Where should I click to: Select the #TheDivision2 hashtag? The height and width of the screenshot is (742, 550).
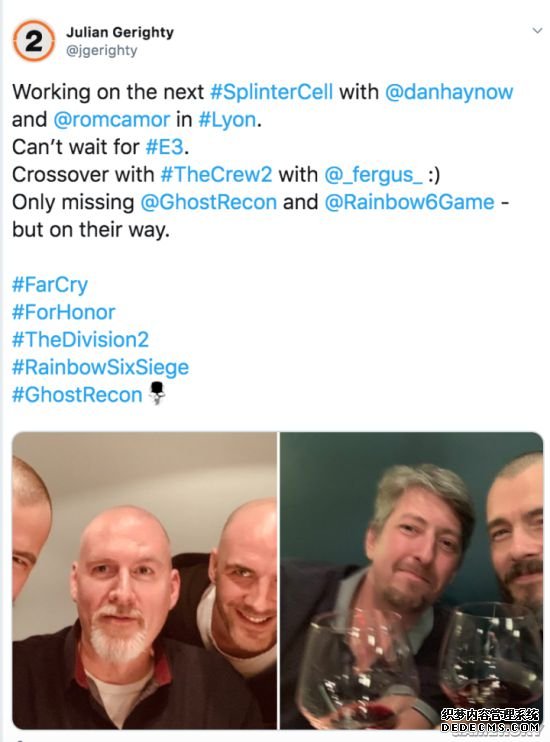click(80, 339)
